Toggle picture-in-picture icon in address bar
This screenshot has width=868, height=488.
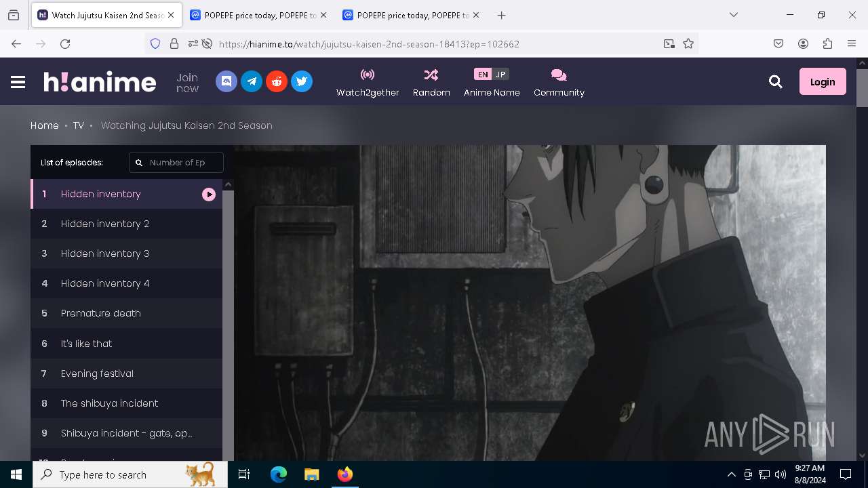tap(669, 43)
